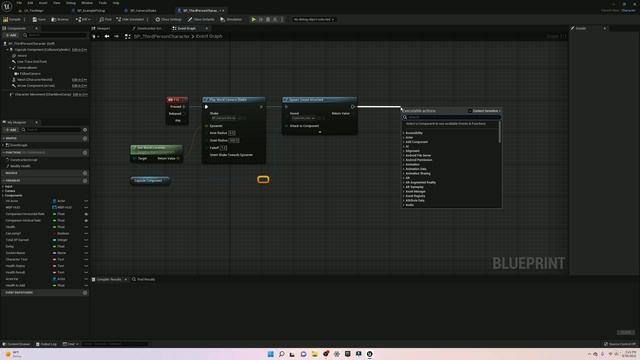Viewport: 640px width, 360px height.
Task: Open the Find Results tab
Action: pyautogui.click(x=144, y=280)
